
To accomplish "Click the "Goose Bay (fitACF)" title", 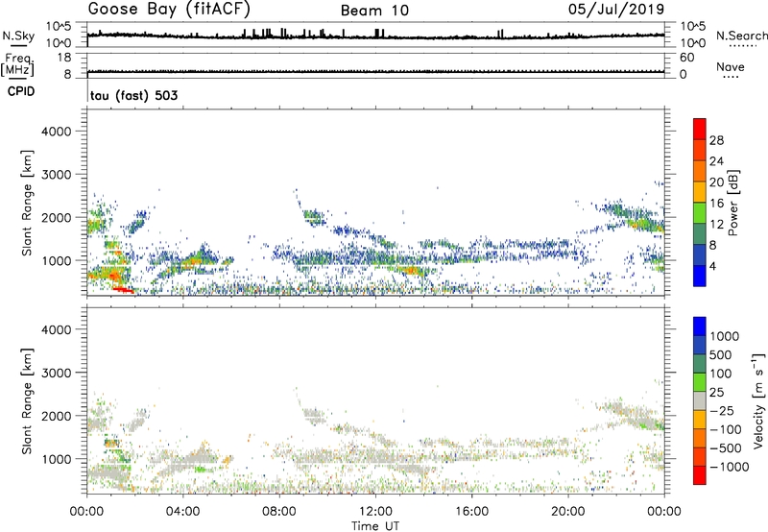I will [169, 10].
